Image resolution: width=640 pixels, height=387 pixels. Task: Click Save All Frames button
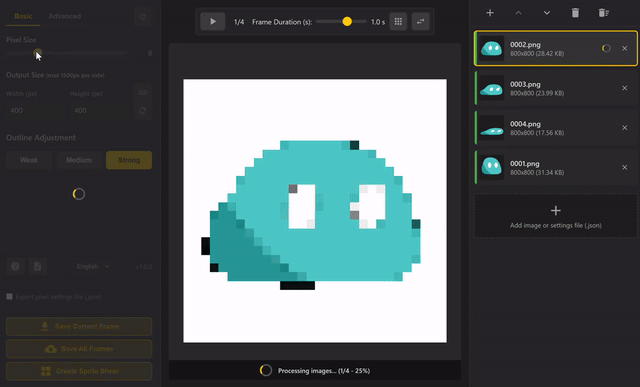(79, 349)
